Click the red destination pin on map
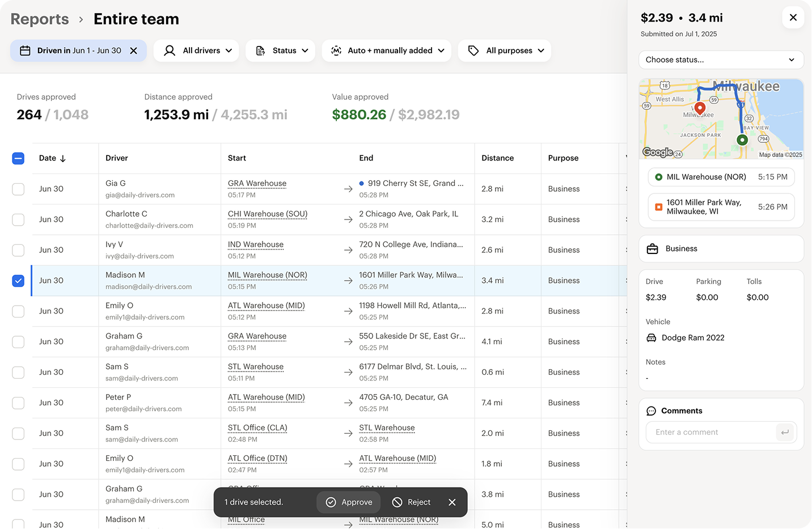 pyautogui.click(x=700, y=108)
